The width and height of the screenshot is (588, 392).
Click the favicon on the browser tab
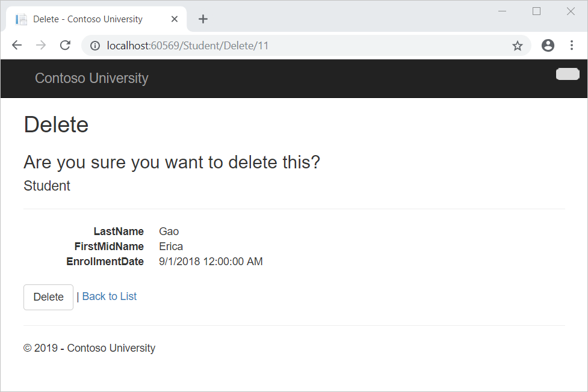point(21,19)
